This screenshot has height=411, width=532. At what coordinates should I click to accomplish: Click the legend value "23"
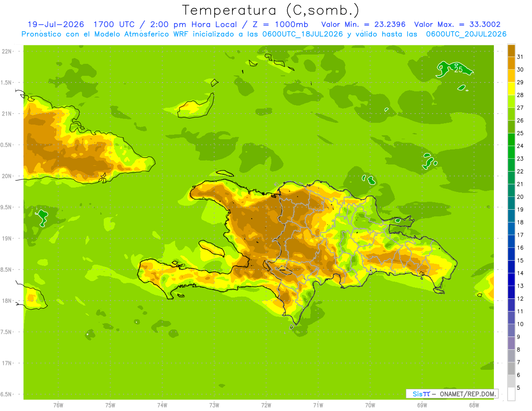(520, 159)
